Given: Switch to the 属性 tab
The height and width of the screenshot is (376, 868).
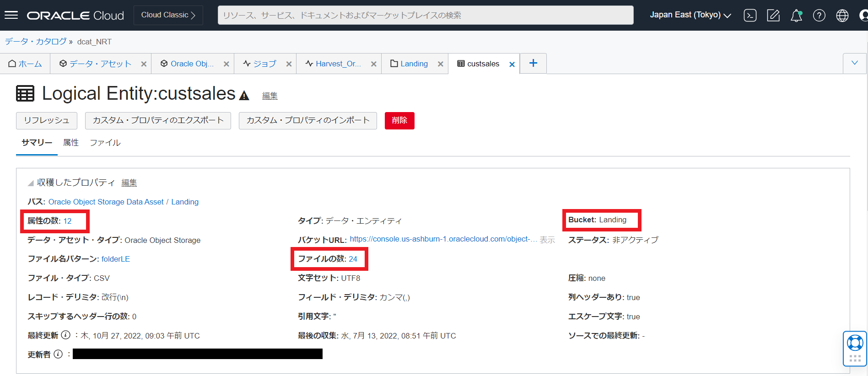Looking at the screenshot, I should pos(71,143).
